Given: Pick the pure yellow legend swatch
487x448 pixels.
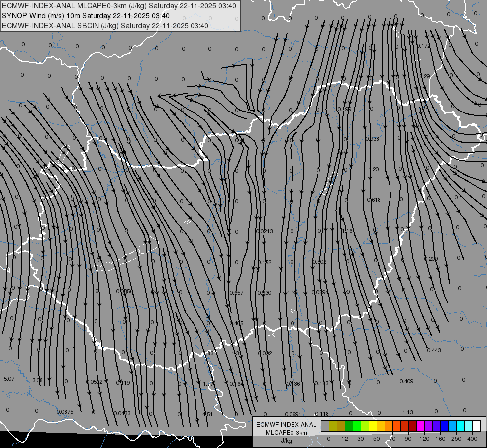Looking at the screenshot, I should tap(373, 426).
